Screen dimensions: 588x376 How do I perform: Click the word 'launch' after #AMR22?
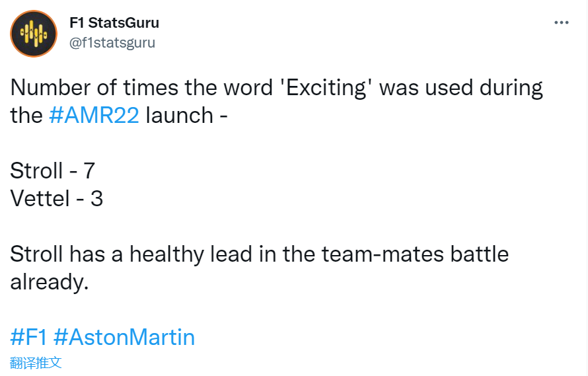tap(179, 116)
